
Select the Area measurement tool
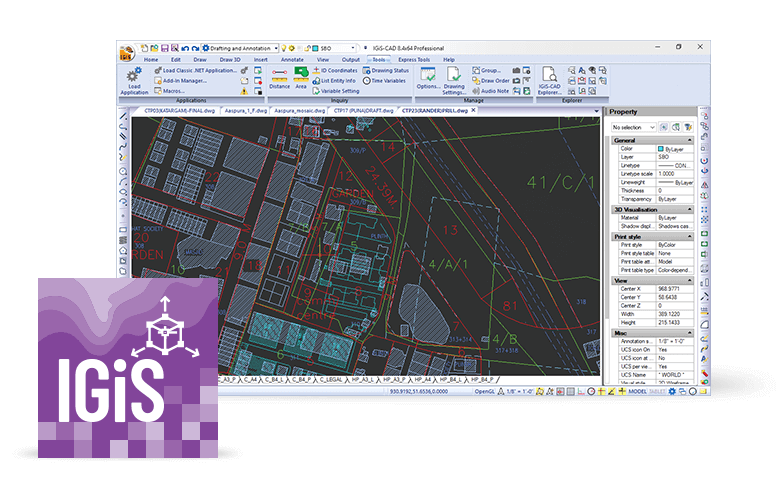tap(301, 78)
